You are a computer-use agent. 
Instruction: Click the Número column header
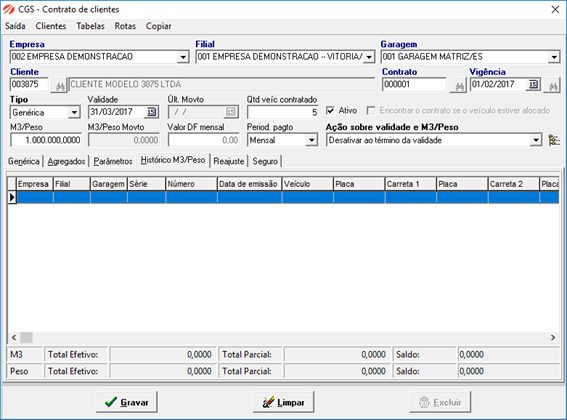191,184
